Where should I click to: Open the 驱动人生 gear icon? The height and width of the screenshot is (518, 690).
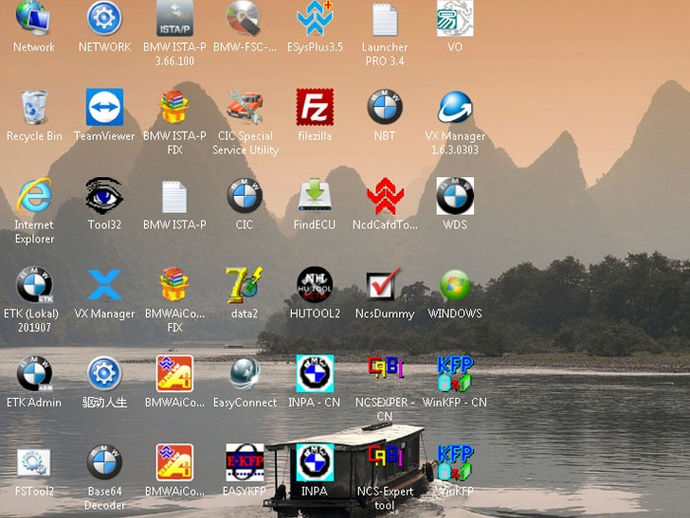(104, 373)
